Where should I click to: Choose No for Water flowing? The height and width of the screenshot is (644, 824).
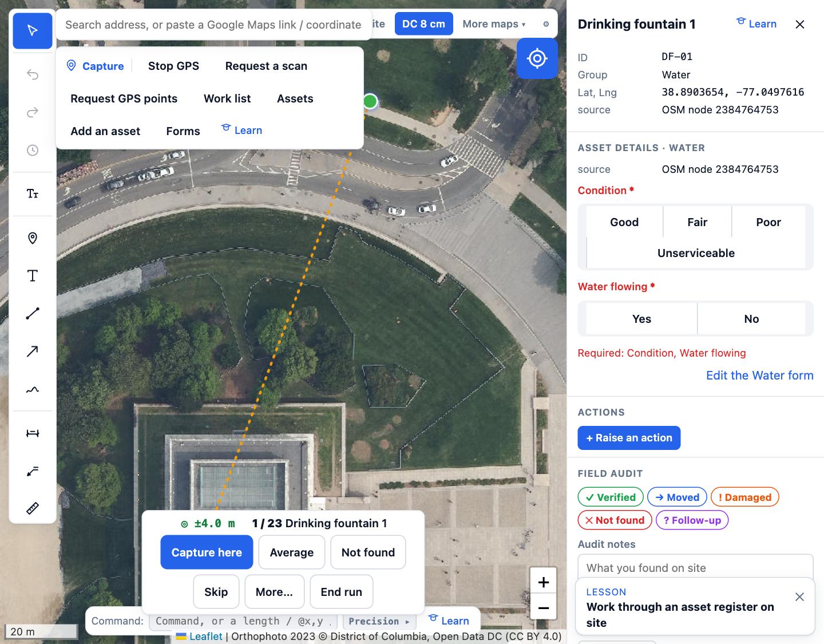coord(751,319)
